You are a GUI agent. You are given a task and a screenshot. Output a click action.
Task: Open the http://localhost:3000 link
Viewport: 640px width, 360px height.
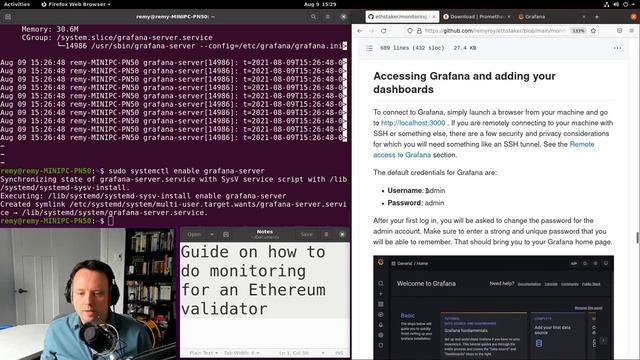tap(413, 123)
